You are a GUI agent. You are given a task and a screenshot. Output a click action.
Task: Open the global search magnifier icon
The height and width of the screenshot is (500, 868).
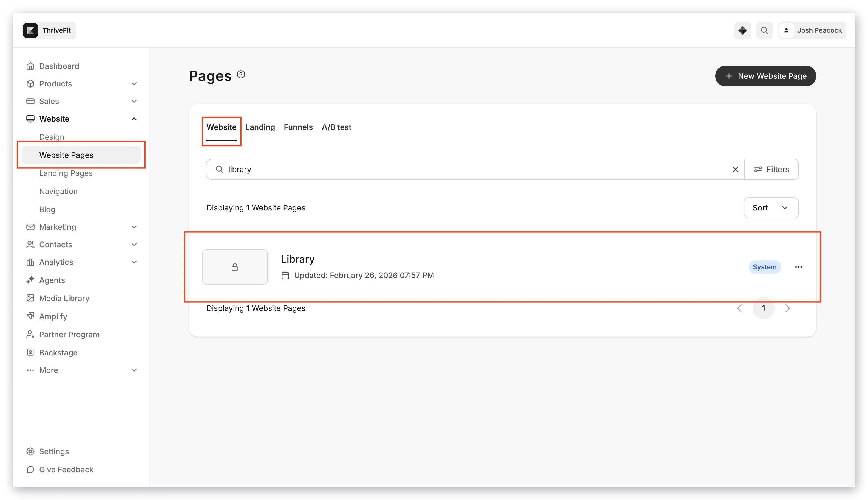(x=764, y=30)
